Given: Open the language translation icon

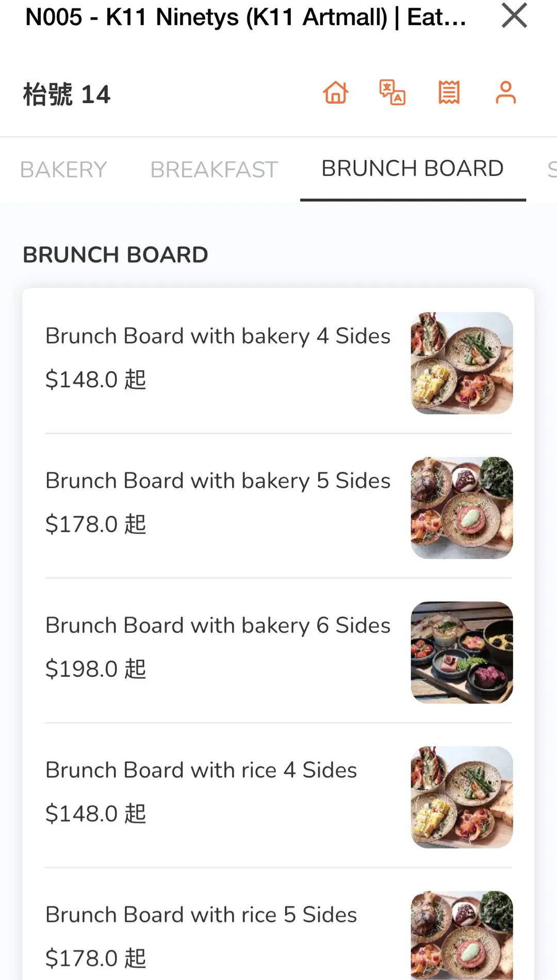Looking at the screenshot, I should coord(392,93).
